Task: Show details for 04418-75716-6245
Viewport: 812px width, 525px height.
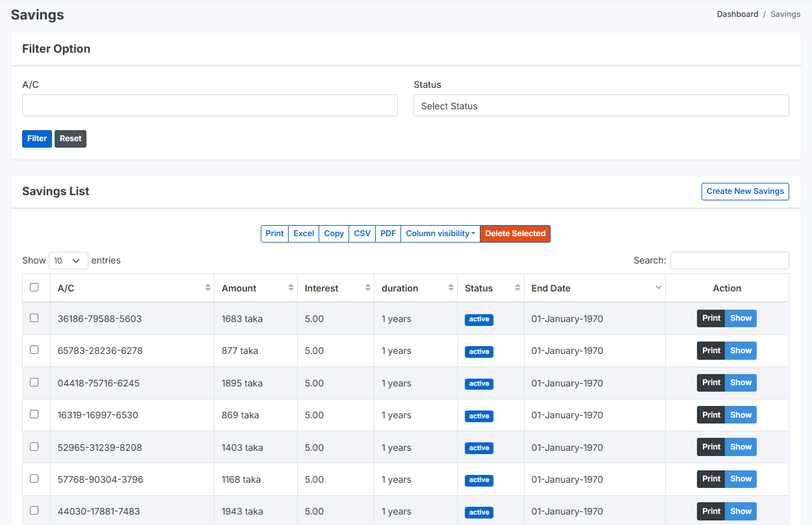Action: (x=740, y=383)
